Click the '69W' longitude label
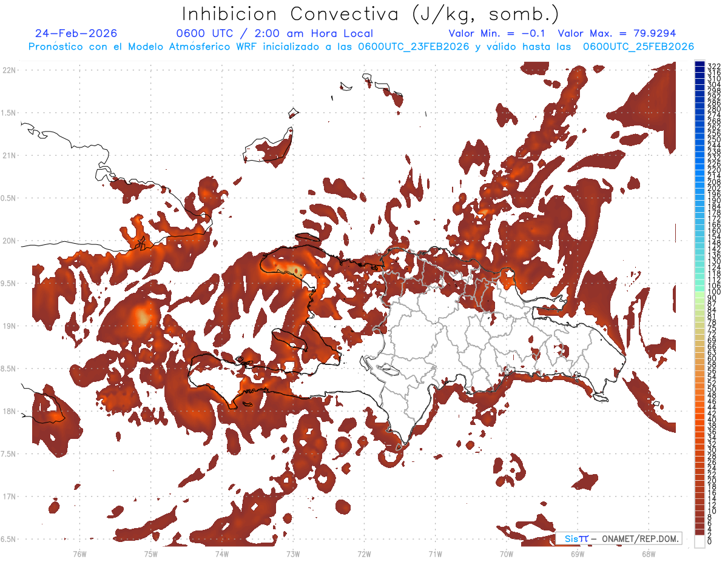The image size is (728, 562). [577, 554]
